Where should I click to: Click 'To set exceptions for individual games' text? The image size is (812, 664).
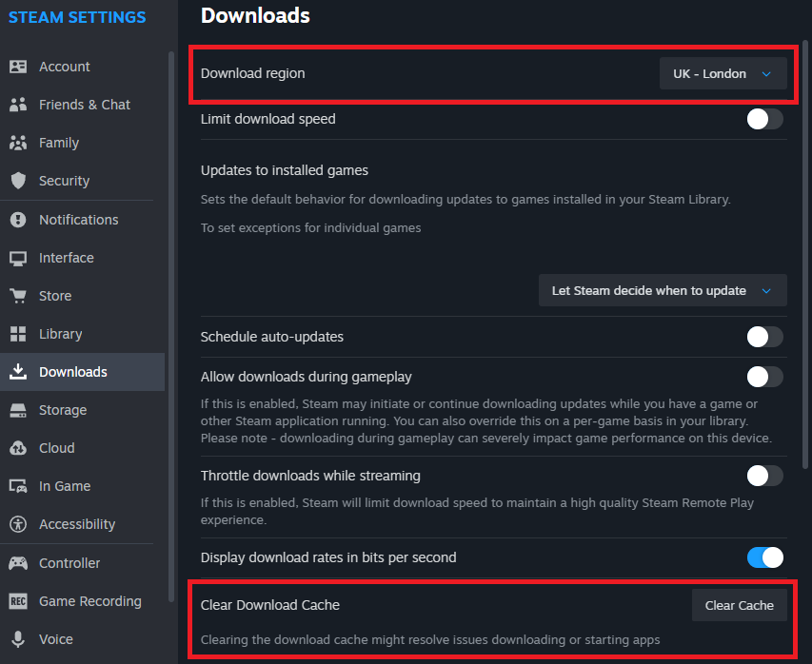point(310,227)
